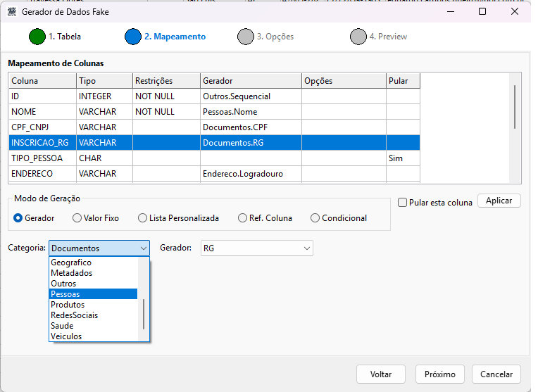Choose RedesSociais in the category list
This screenshot has width=538, height=392.
94,315
